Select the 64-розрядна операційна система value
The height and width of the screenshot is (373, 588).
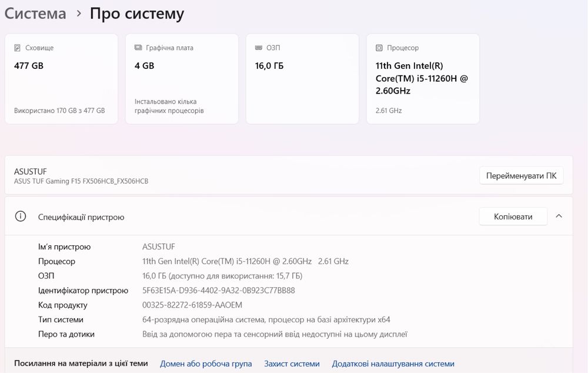[266, 319]
